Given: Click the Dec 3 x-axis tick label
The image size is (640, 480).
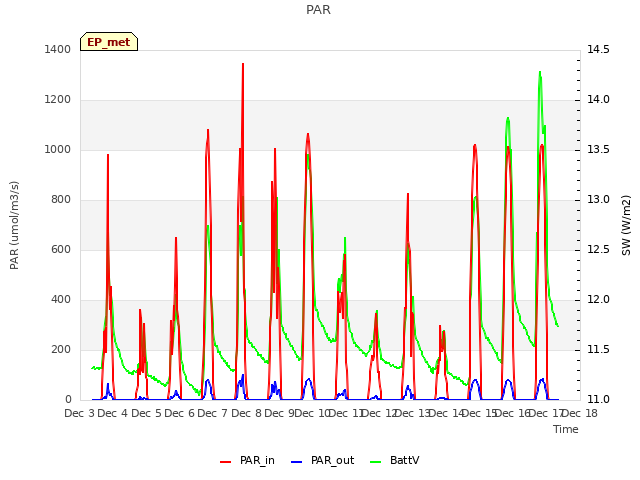Looking at the screenshot, I should click(x=80, y=413).
